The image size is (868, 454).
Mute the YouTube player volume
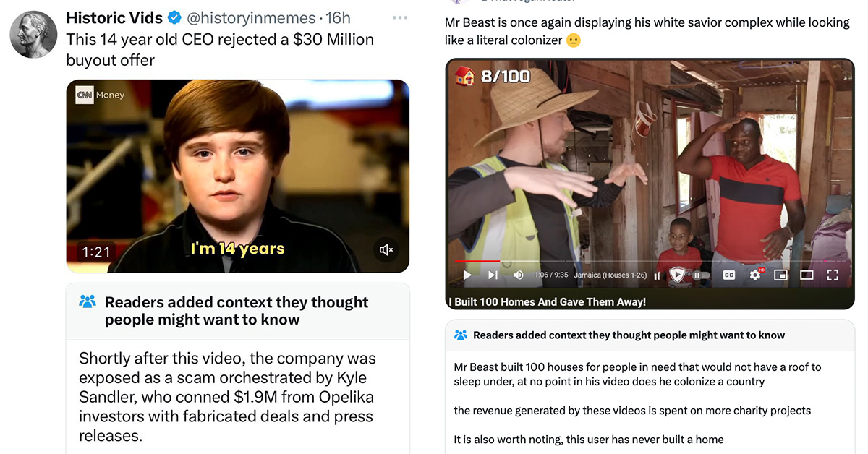pos(518,275)
